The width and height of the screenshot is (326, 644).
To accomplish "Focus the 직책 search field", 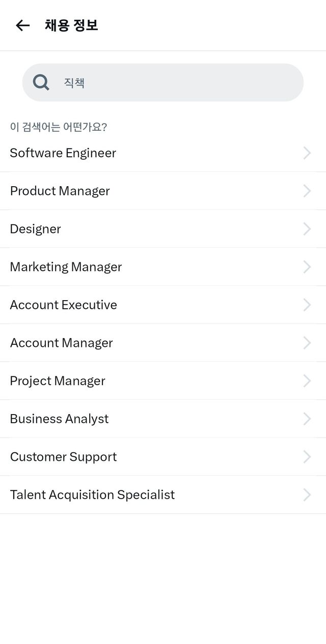I will [173, 82].
